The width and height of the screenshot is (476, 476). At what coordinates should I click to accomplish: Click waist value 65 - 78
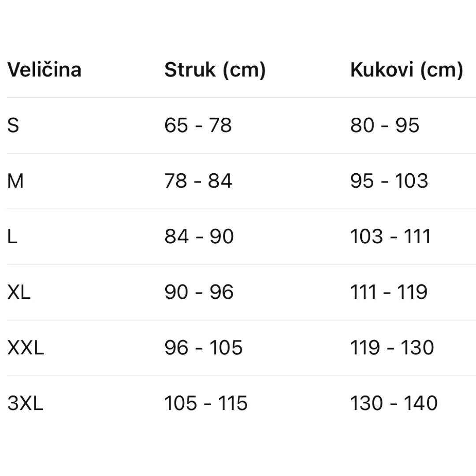pos(198,126)
